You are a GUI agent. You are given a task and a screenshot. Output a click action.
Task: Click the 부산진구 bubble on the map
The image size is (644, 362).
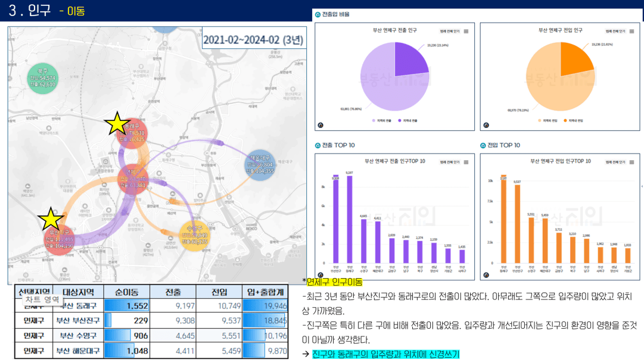pos(60,239)
